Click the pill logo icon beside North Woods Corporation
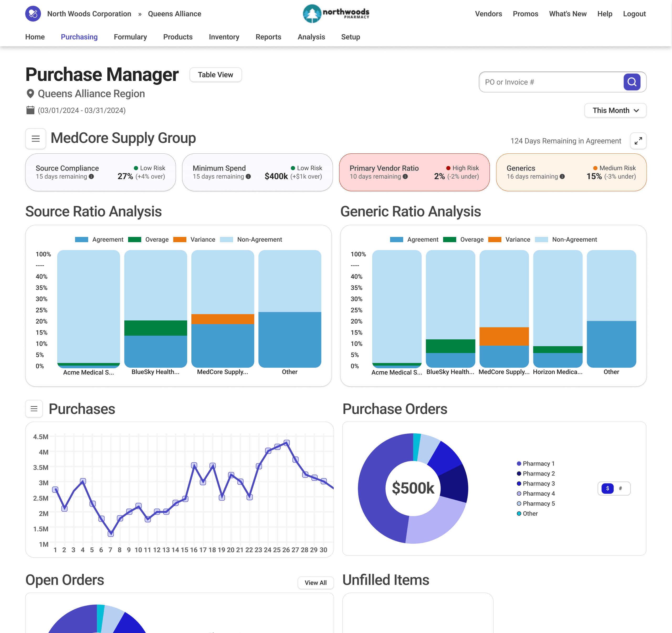Screen dimensions: 672x633 (x=33, y=14)
